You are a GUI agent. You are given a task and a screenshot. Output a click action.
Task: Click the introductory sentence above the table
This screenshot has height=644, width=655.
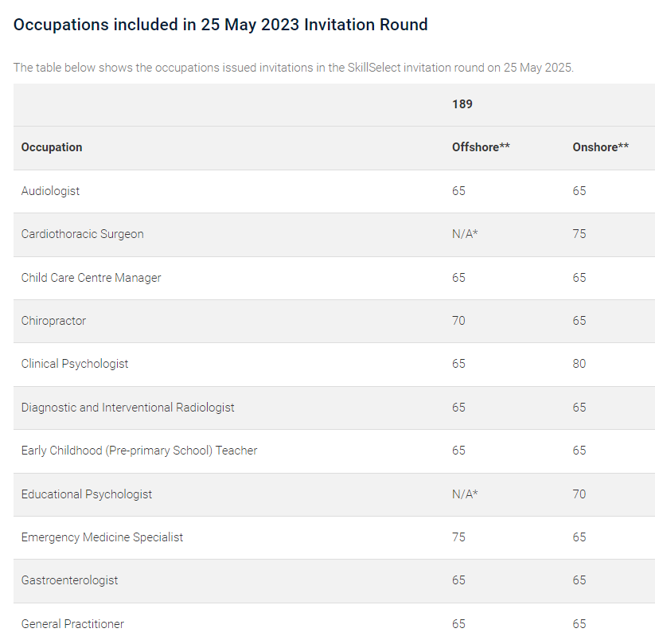[x=293, y=68]
